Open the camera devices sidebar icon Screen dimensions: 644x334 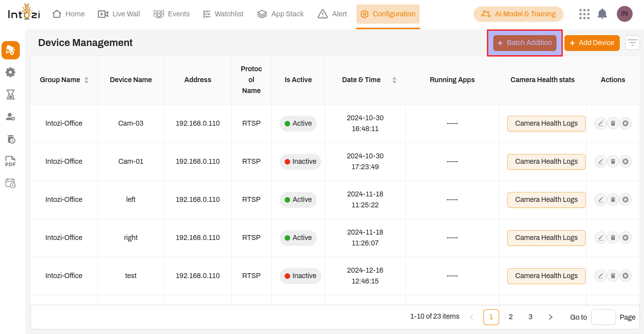coord(10,50)
